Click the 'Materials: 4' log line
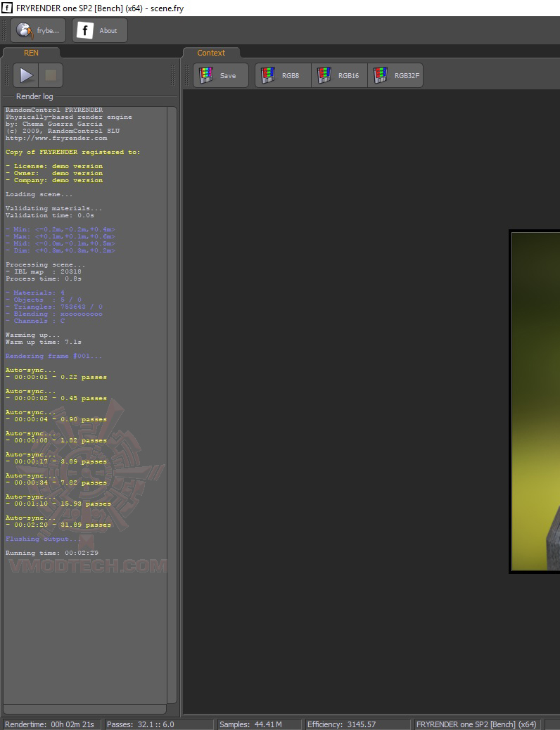 [x=35, y=293]
